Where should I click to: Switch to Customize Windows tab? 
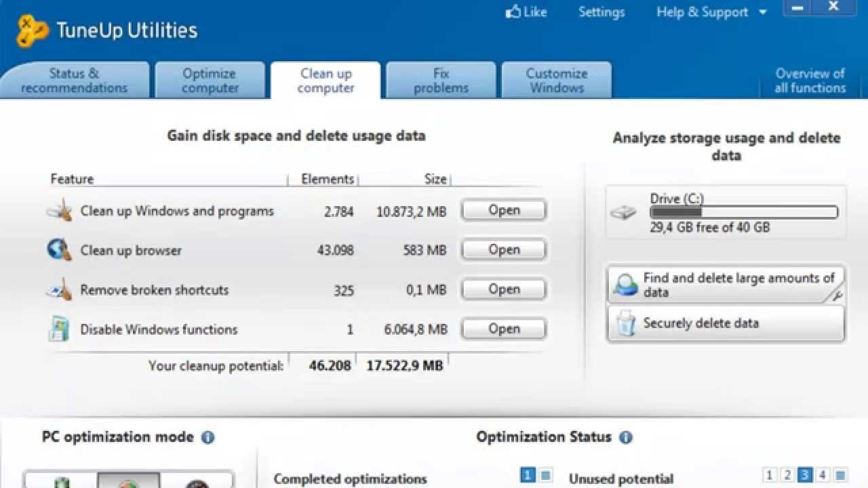tap(557, 81)
